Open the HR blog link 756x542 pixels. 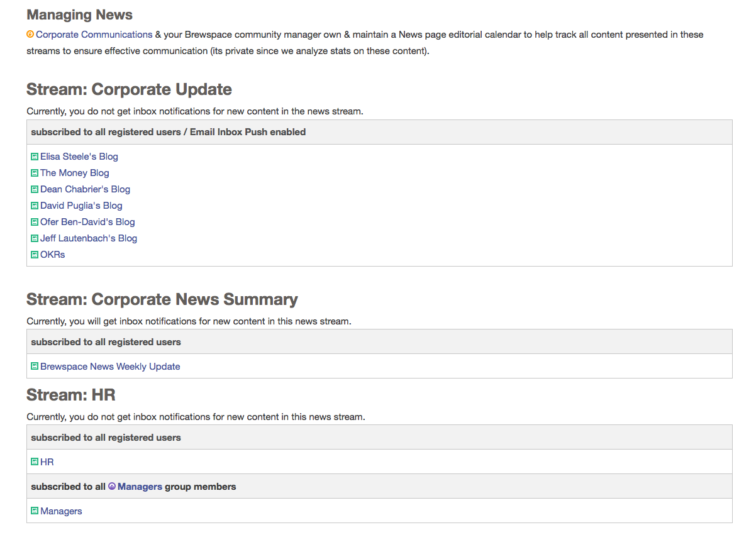coord(47,462)
